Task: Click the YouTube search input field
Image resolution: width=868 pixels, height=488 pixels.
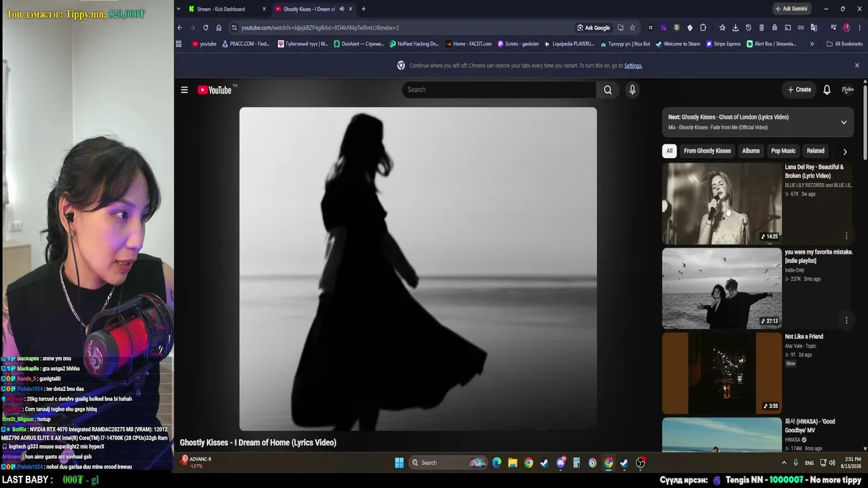Action: 499,89
